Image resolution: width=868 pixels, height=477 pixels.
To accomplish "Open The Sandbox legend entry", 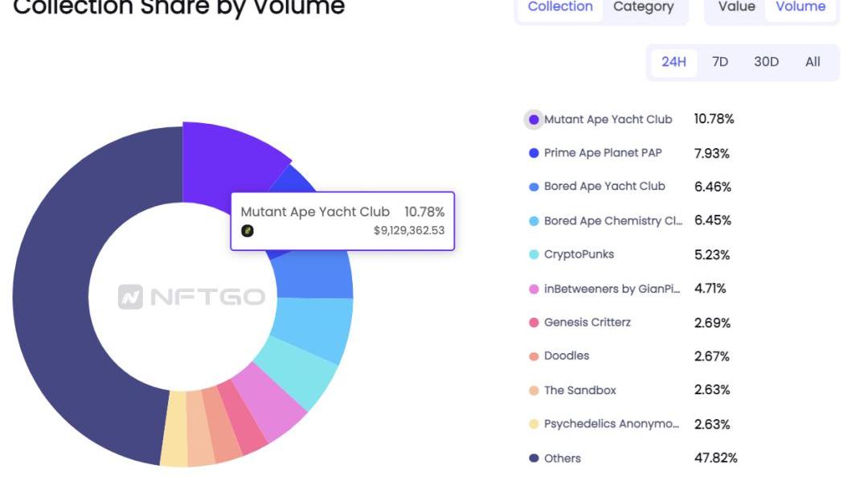I will (579, 390).
